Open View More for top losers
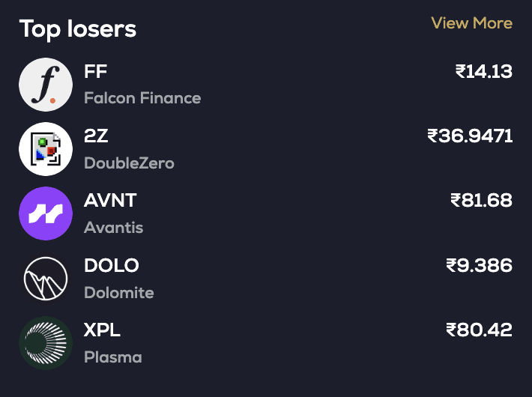 [x=471, y=23]
